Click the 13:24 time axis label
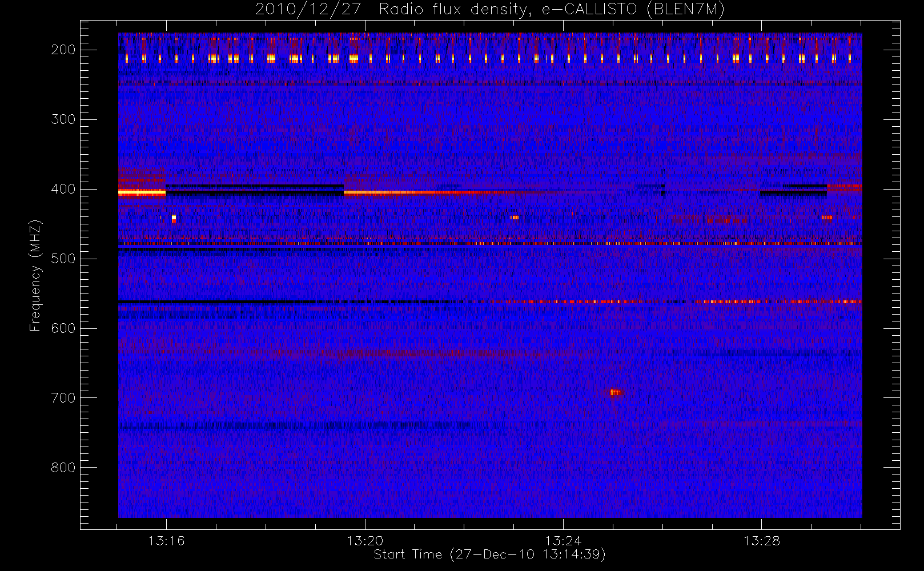The image size is (924, 571). tap(563, 541)
